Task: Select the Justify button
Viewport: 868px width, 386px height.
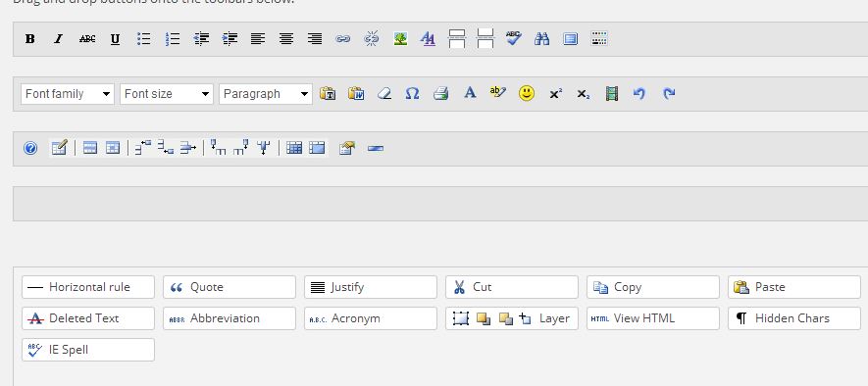Action: (x=371, y=287)
